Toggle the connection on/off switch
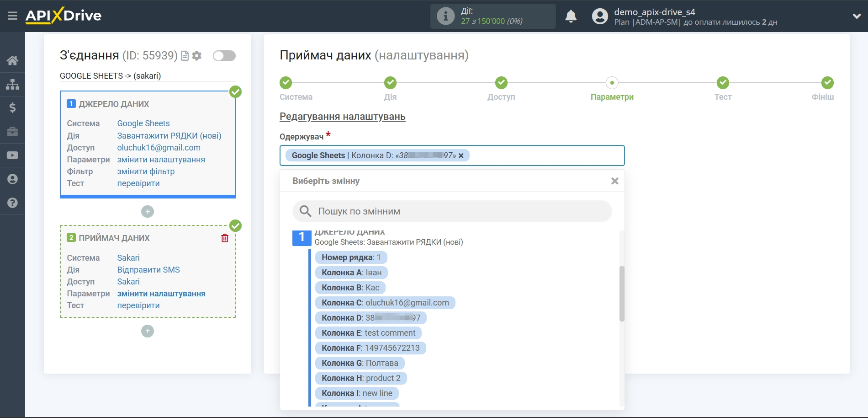868x418 pixels. point(224,56)
